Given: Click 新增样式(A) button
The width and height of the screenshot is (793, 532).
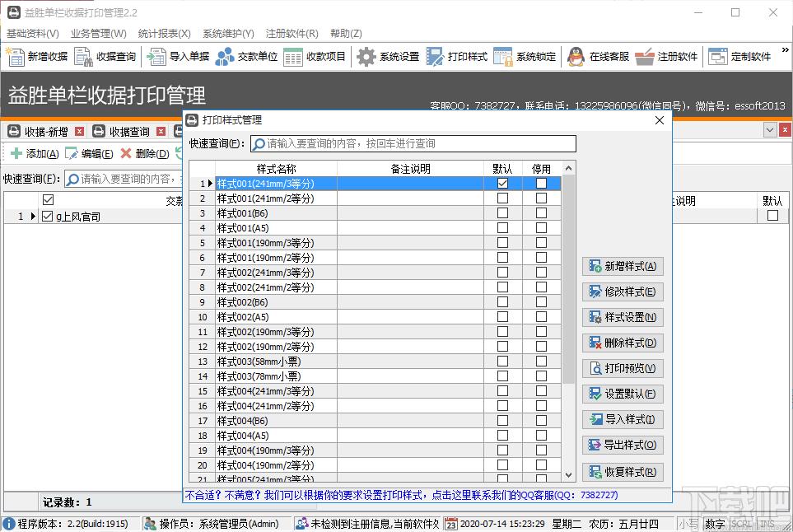Looking at the screenshot, I should click(623, 267).
